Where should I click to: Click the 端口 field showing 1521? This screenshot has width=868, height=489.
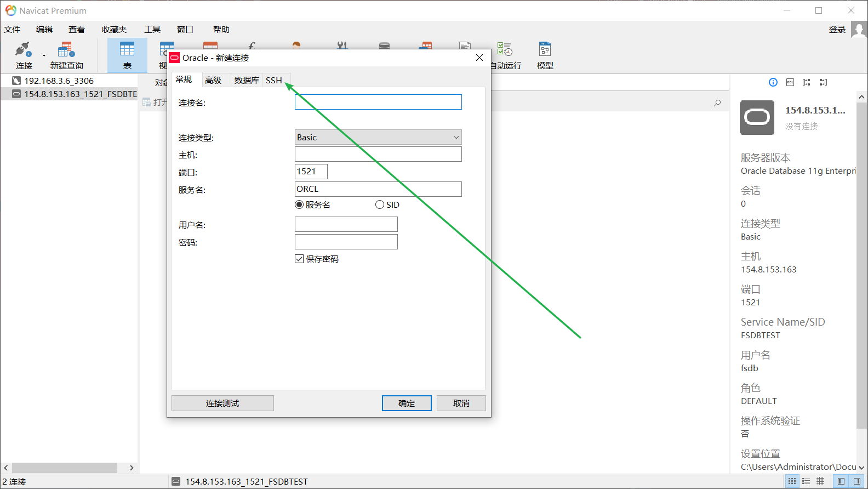pyautogui.click(x=311, y=172)
